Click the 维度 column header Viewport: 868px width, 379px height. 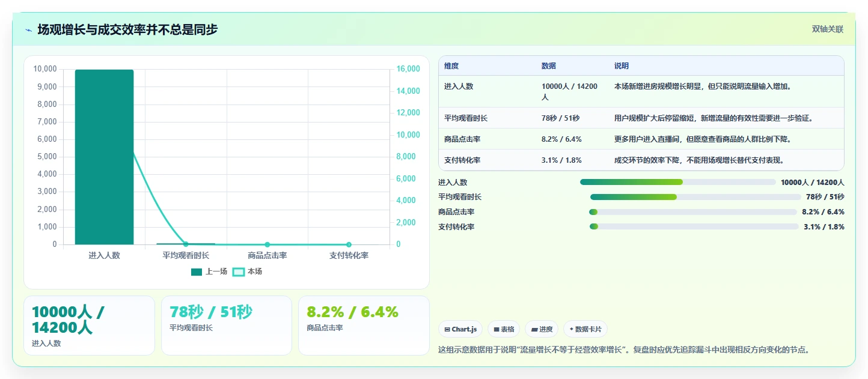click(x=451, y=66)
